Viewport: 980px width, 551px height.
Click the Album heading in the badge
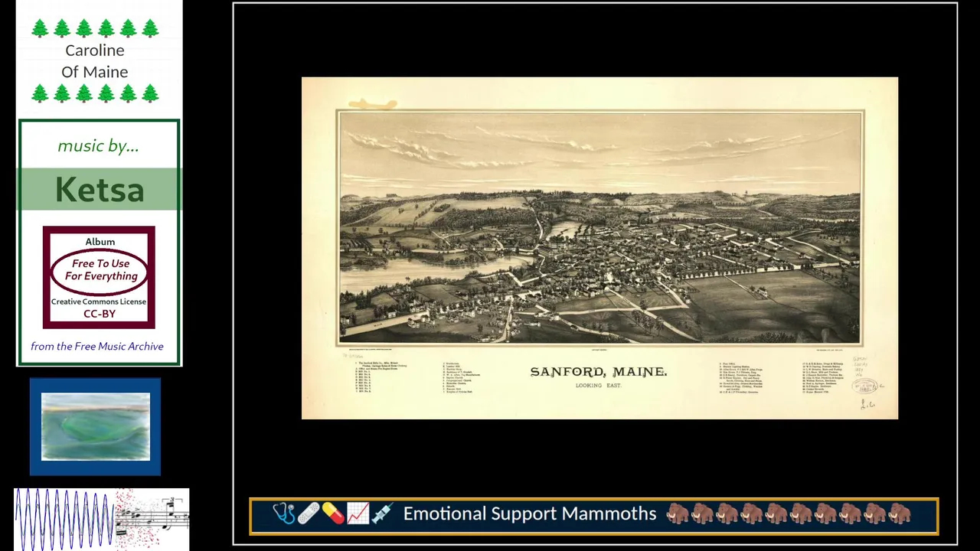100,242
